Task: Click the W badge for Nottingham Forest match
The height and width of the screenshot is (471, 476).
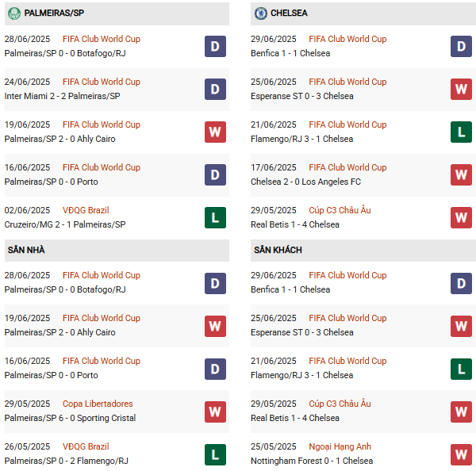Action: (461, 454)
